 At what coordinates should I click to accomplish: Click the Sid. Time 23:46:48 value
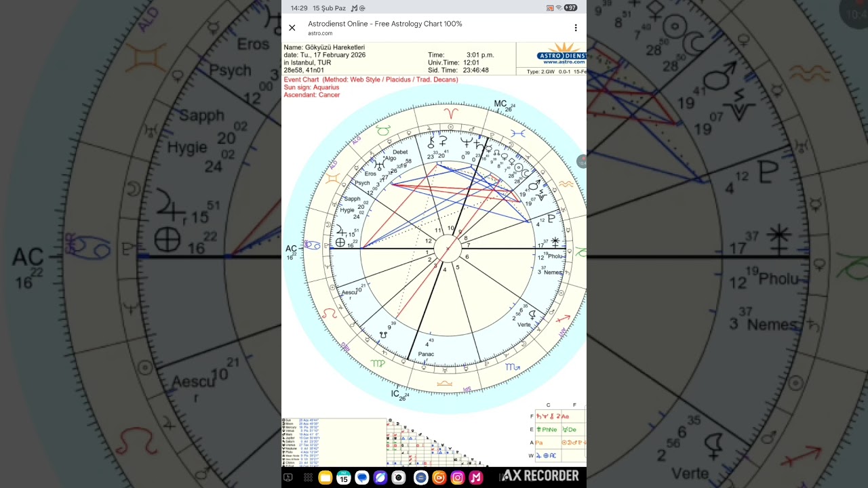(x=475, y=70)
